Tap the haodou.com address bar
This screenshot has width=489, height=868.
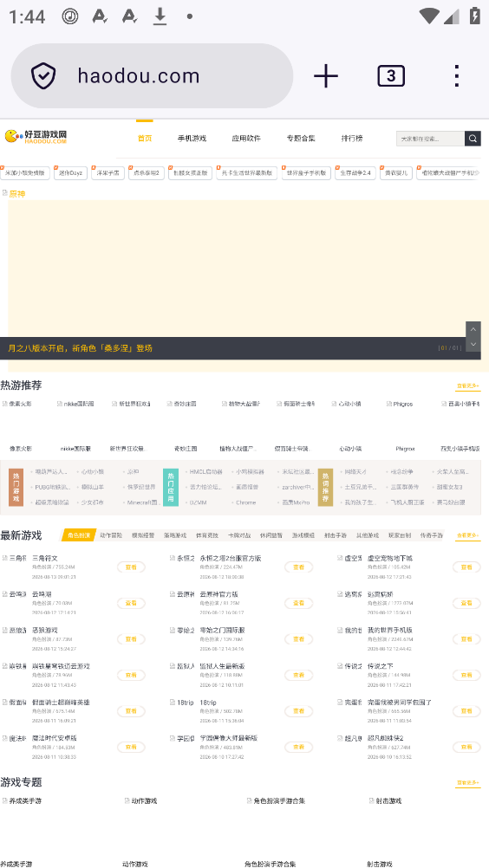pos(152,76)
